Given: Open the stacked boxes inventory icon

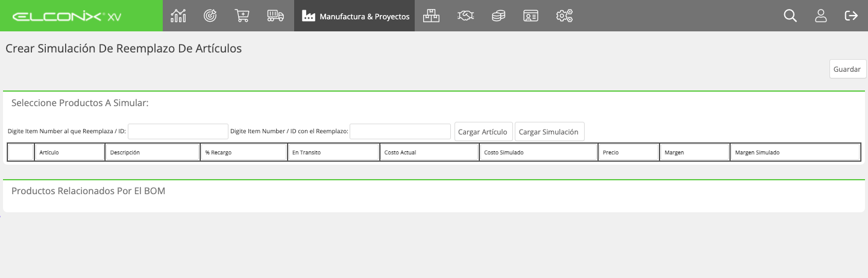Looking at the screenshot, I should point(431,16).
